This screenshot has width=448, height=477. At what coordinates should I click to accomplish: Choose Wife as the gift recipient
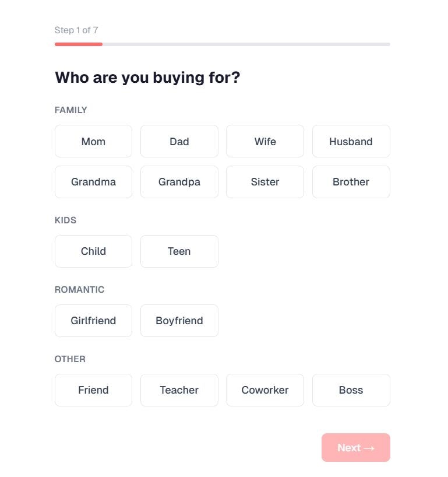265,141
